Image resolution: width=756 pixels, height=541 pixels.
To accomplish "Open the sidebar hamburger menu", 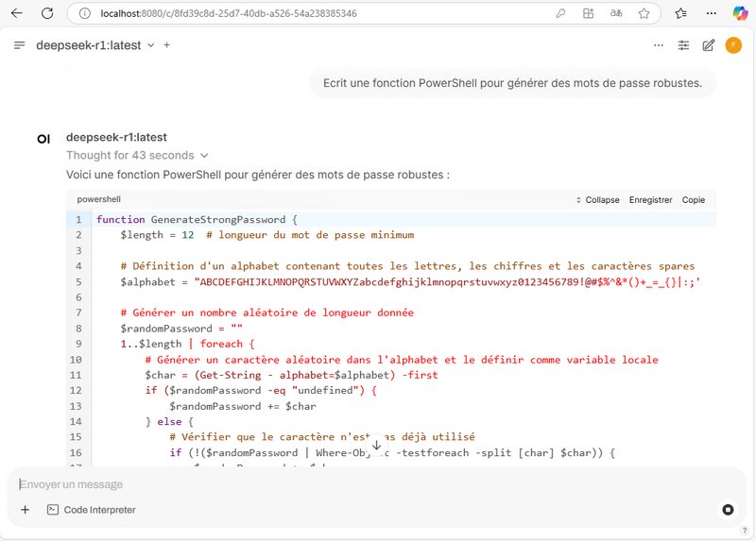I will (x=20, y=45).
